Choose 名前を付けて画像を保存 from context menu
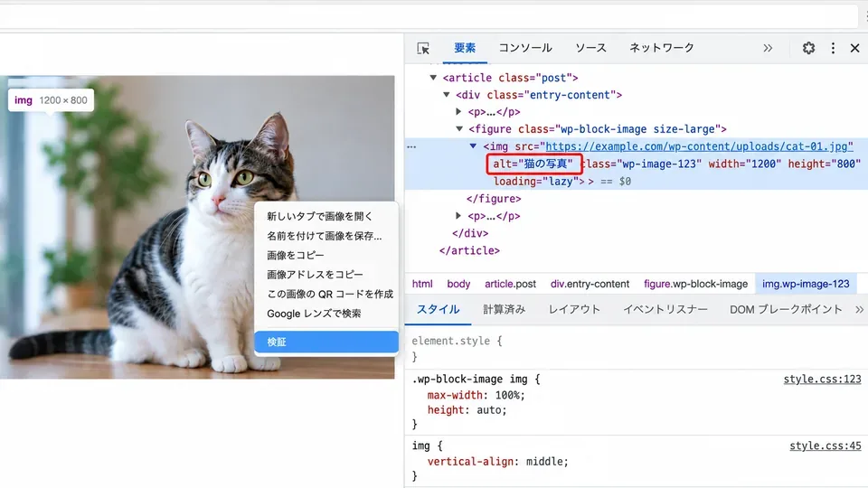This screenshot has width=868, height=488. [326, 236]
